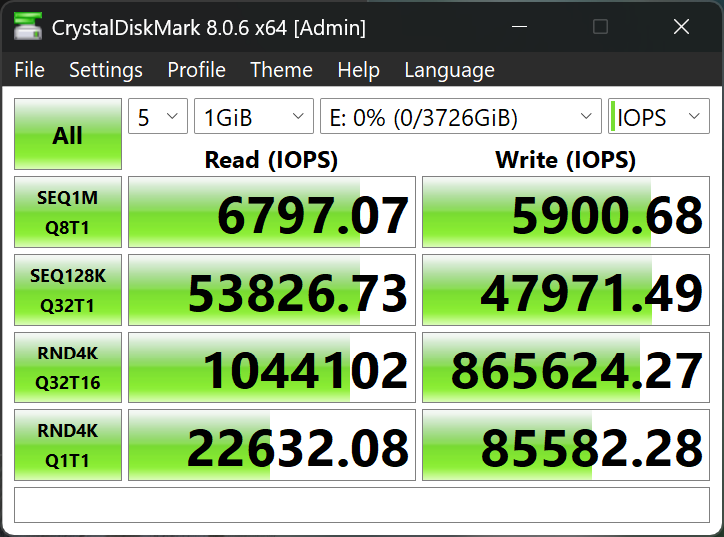Expand the E: drive selection dropdown
The width and height of the screenshot is (724, 537).
pyautogui.click(x=461, y=116)
